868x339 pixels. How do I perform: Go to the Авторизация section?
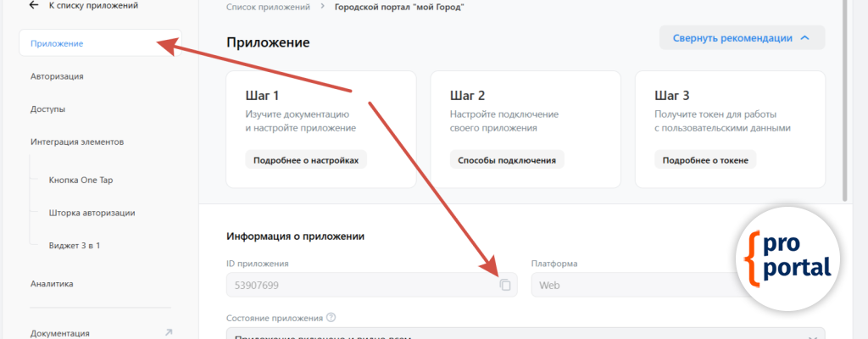point(57,76)
